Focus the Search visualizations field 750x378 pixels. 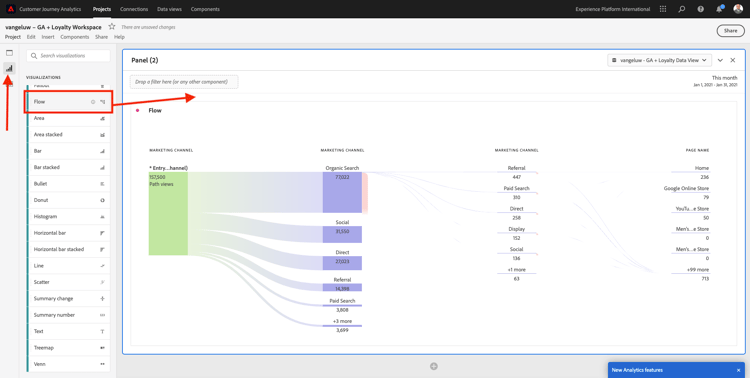coord(68,56)
